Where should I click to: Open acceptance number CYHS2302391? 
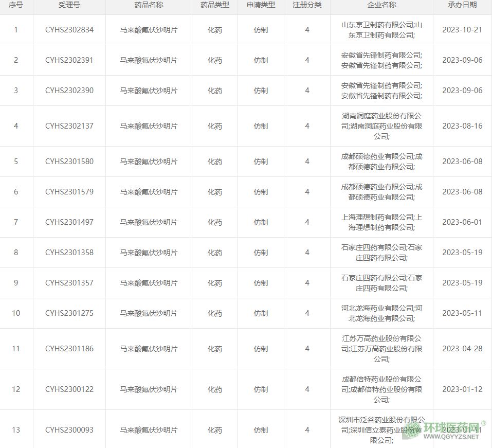coord(69,60)
